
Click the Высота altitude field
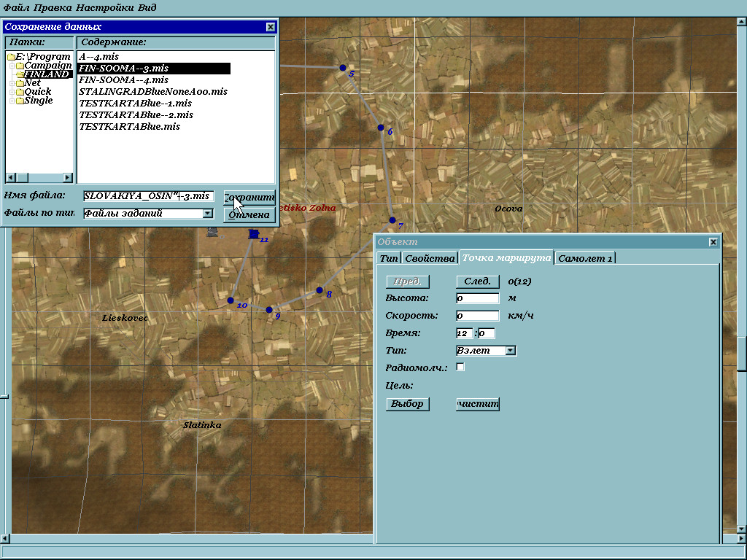[477, 298]
